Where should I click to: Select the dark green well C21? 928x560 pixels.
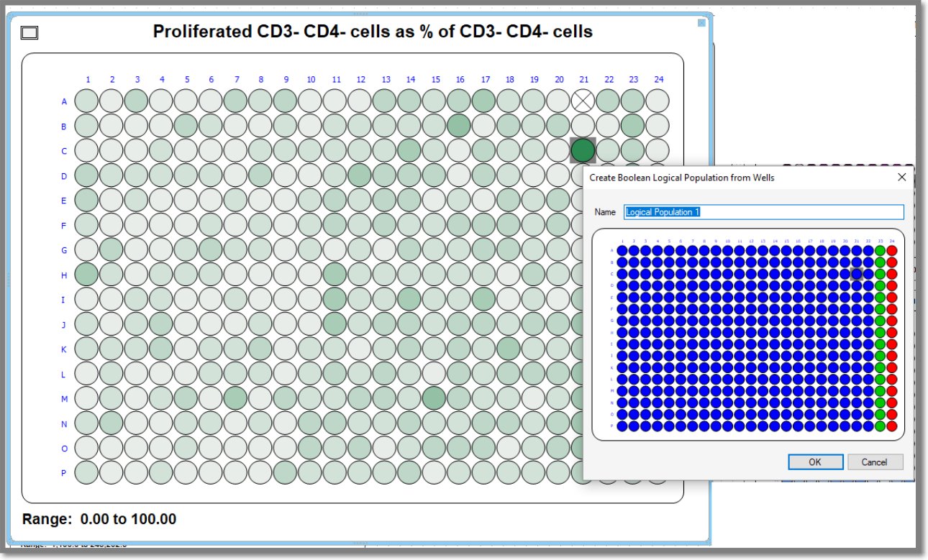583,151
